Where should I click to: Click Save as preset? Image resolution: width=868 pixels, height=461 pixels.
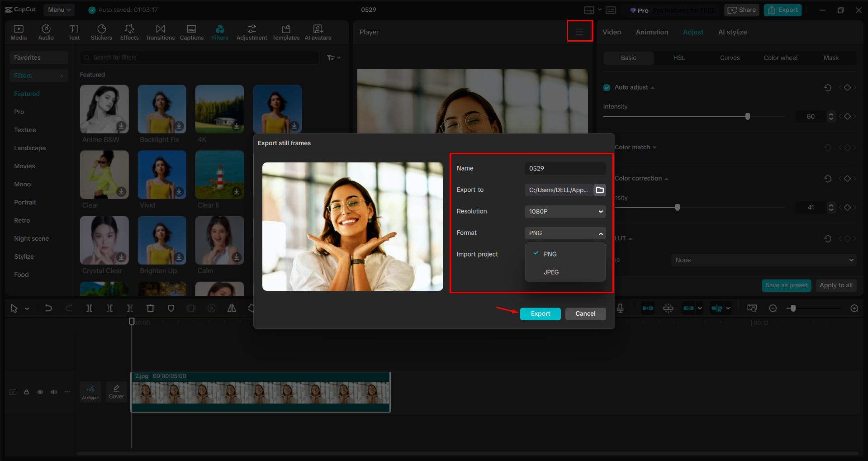[786, 285]
